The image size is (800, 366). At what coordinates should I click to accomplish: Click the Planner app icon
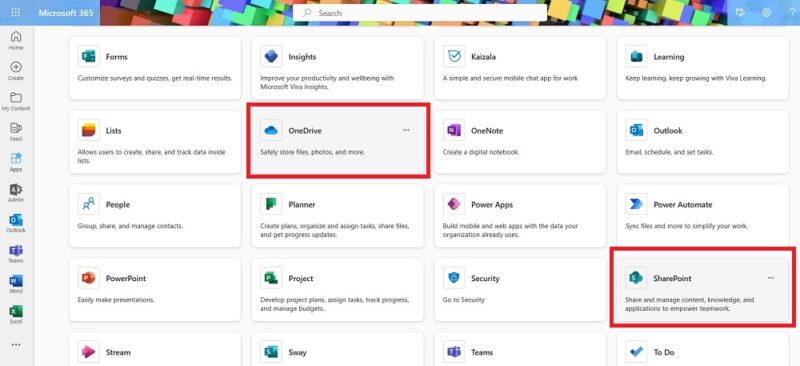coord(271,204)
